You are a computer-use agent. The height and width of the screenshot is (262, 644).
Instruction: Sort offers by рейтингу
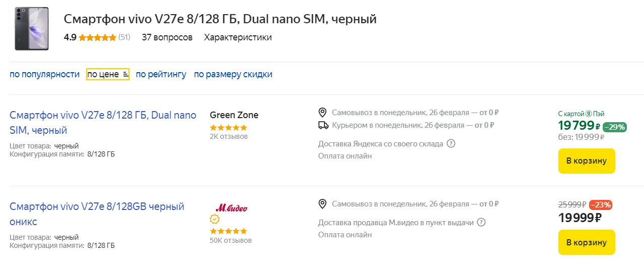[x=161, y=74]
